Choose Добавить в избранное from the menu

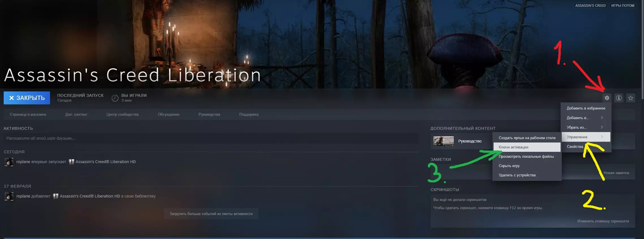click(586, 108)
